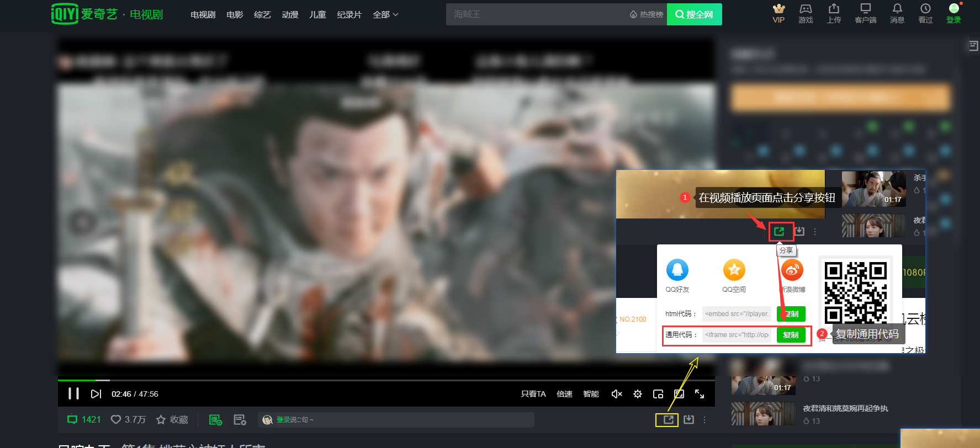
Task: Click the 登录说二句 danmaku input
Action: (396, 420)
